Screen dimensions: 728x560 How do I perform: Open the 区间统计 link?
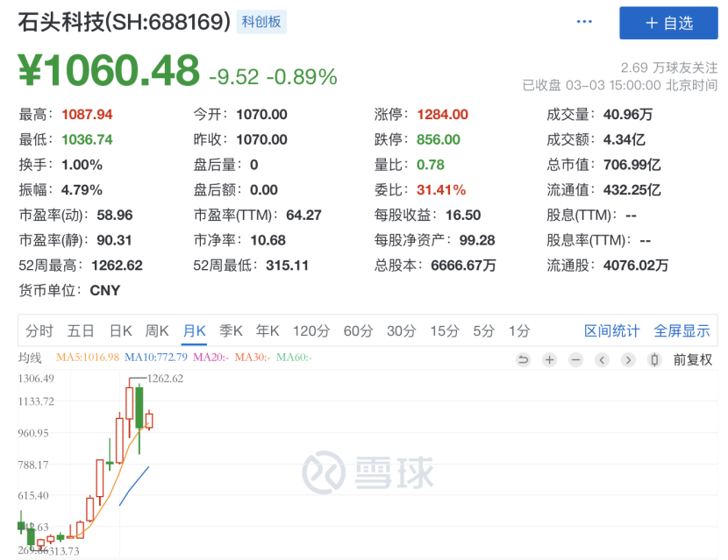tap(612, 330)
